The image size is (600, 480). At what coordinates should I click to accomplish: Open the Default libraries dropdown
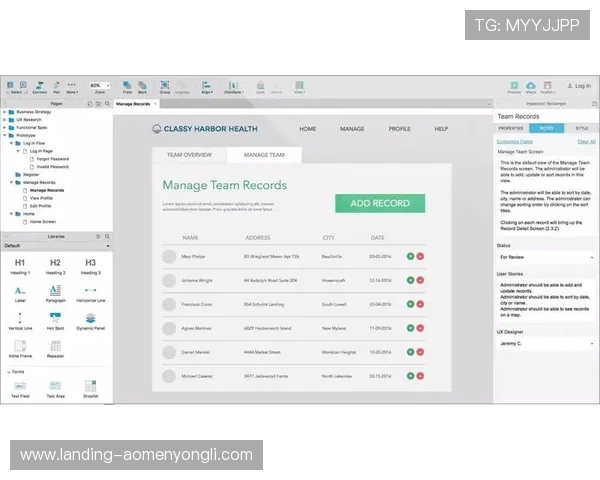pyautogui.click(x=56, y=245)
